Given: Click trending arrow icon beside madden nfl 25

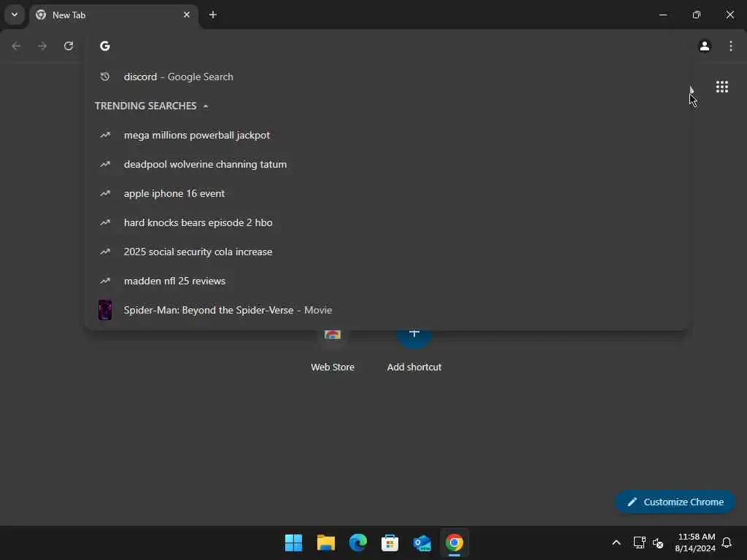Looking at the screenshot, I should tap(105, 281).
